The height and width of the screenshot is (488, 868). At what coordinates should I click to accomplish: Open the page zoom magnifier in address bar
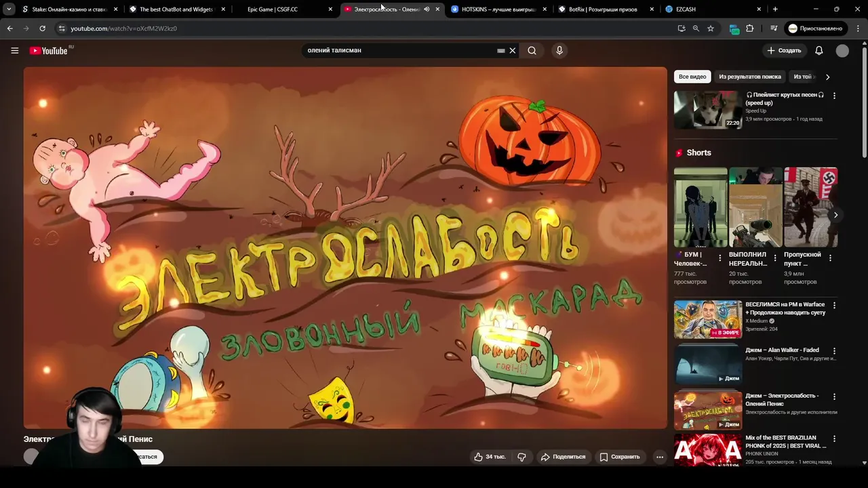tap(696, 28)
